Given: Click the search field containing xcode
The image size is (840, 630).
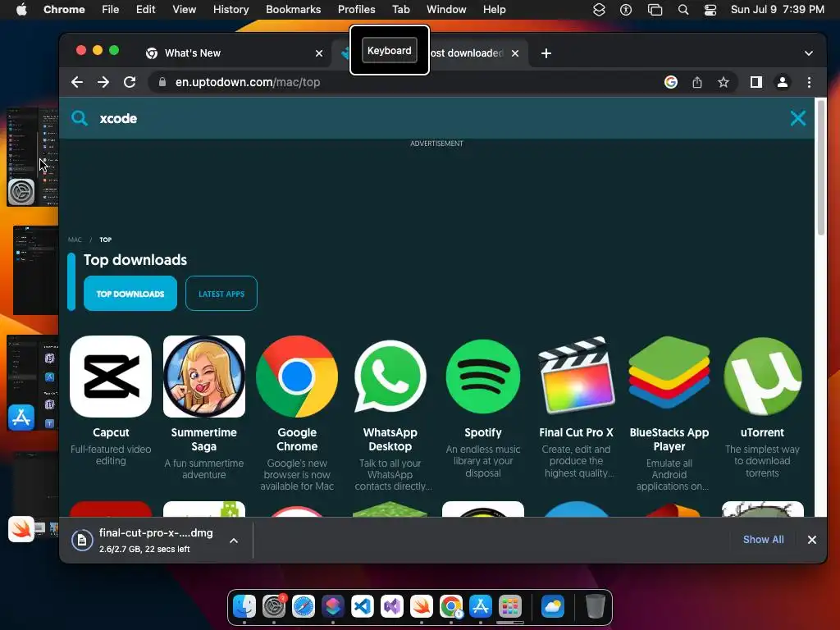Looking at the screenshot, I should click(436, 118).
